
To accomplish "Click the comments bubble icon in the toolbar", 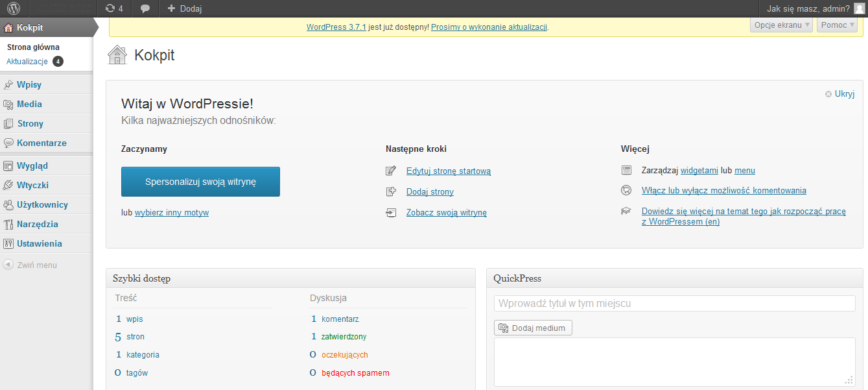I will 145,8.
